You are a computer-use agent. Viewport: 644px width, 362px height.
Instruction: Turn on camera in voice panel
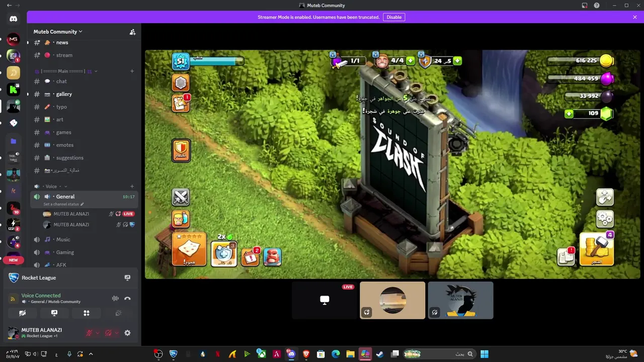[22, 313]
